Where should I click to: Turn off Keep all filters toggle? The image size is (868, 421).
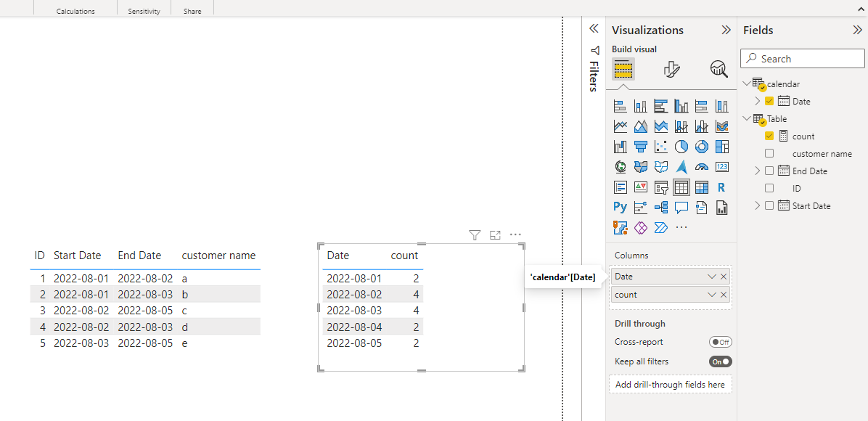click(720, 361)
